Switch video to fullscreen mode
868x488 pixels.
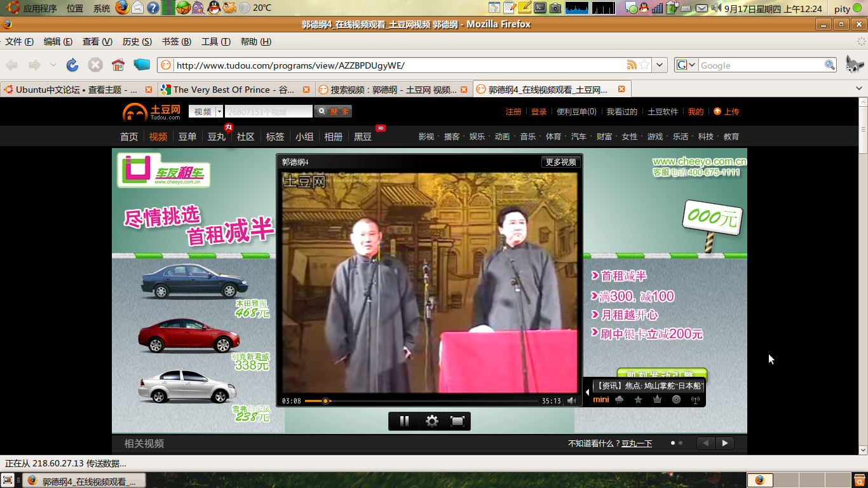click(458, 421)
